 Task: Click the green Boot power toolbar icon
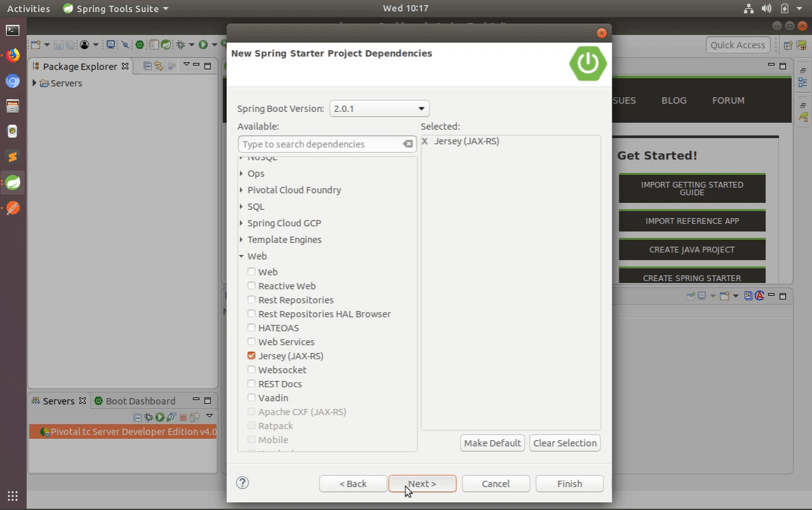tap(140, 45)
